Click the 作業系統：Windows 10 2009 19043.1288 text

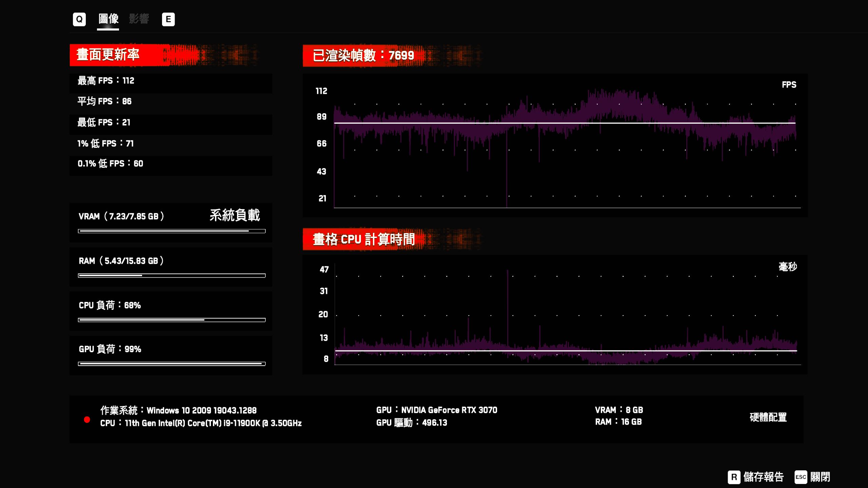(178, 410)
